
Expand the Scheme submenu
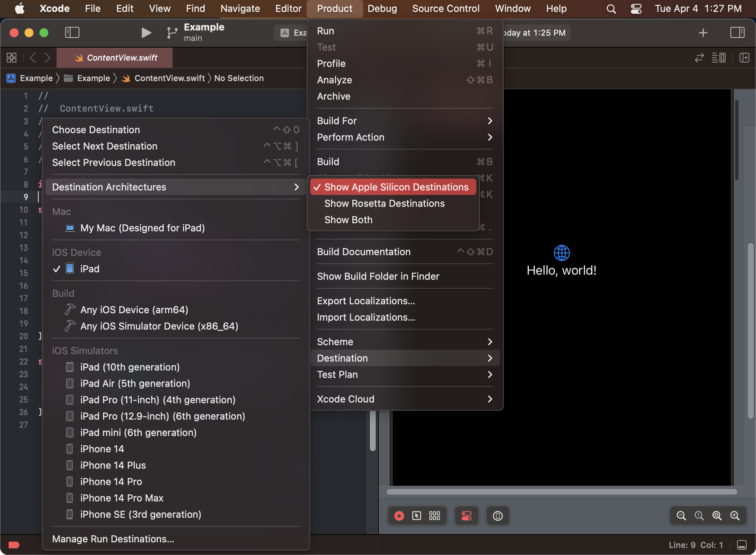click(405, 342)
